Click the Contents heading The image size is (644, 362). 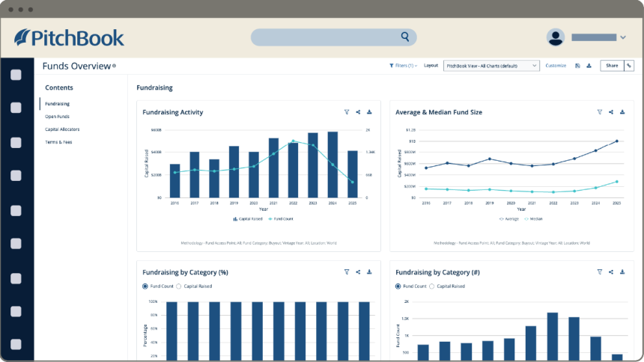(x=59, y=88)
